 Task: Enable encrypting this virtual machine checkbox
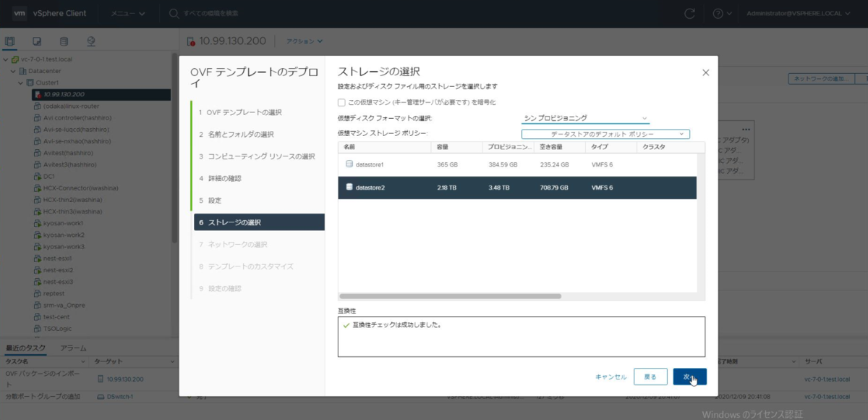341,102
